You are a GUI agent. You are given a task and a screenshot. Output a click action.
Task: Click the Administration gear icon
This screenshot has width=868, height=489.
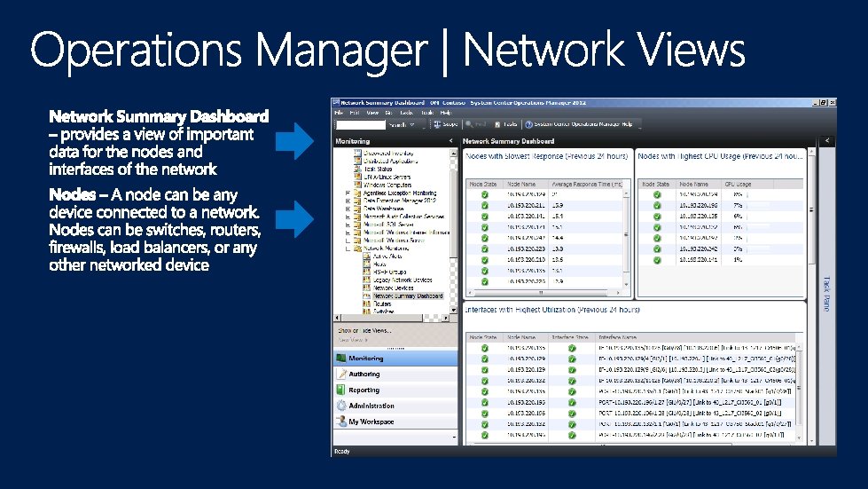click(341, 406)
